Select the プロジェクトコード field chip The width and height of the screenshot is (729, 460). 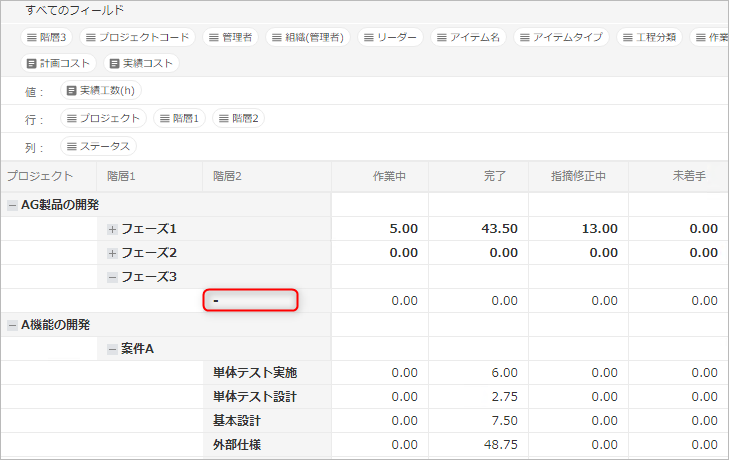click(137, 37)
